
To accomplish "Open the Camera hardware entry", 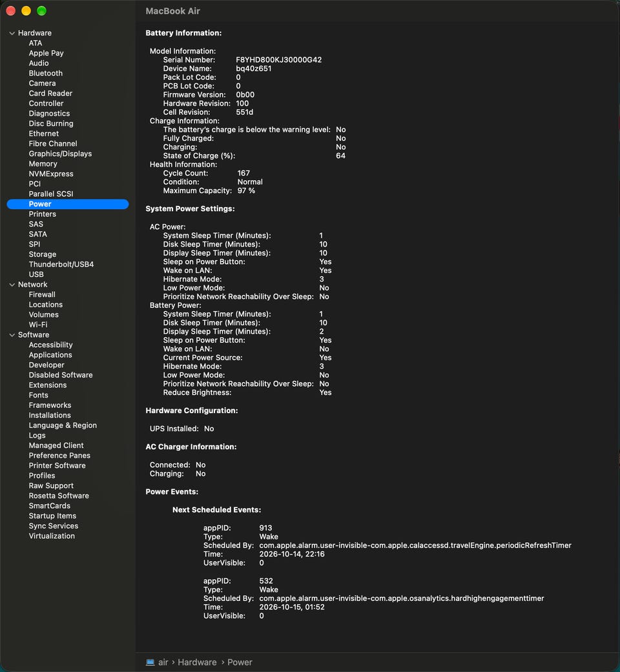I will [42, 83].
